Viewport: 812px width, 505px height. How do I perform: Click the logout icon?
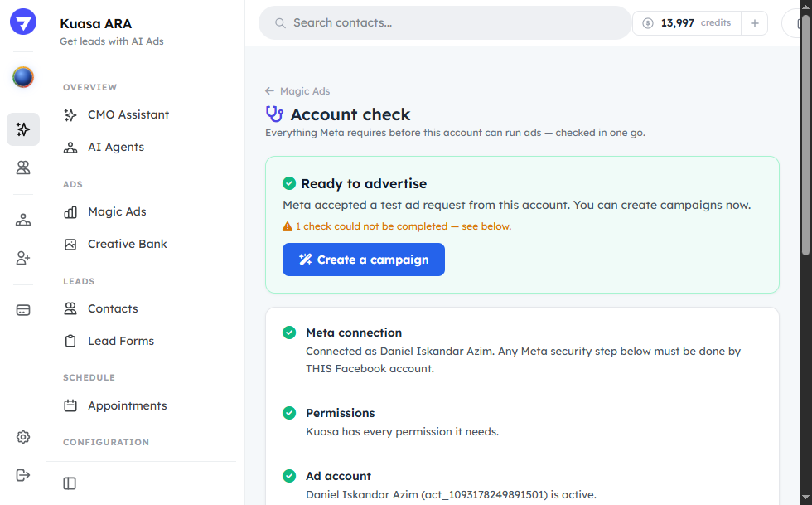point(23,475)
